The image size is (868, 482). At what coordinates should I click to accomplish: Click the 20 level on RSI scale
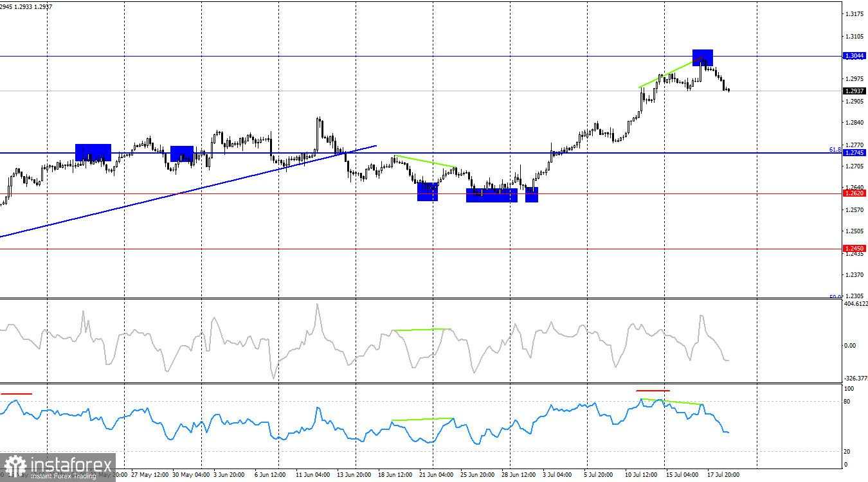click(x=847, y=451)
